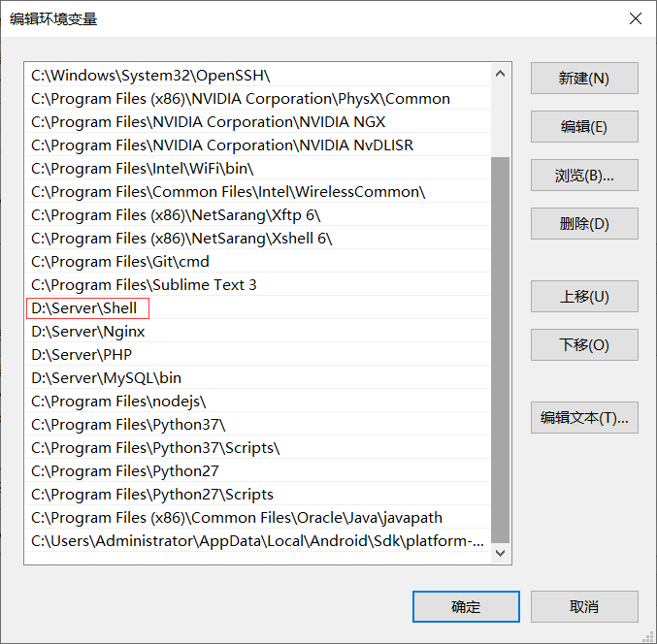Close the 编辑环境变量 dialog window
Screen dimensions: 657x644
(x=636, y=18)
